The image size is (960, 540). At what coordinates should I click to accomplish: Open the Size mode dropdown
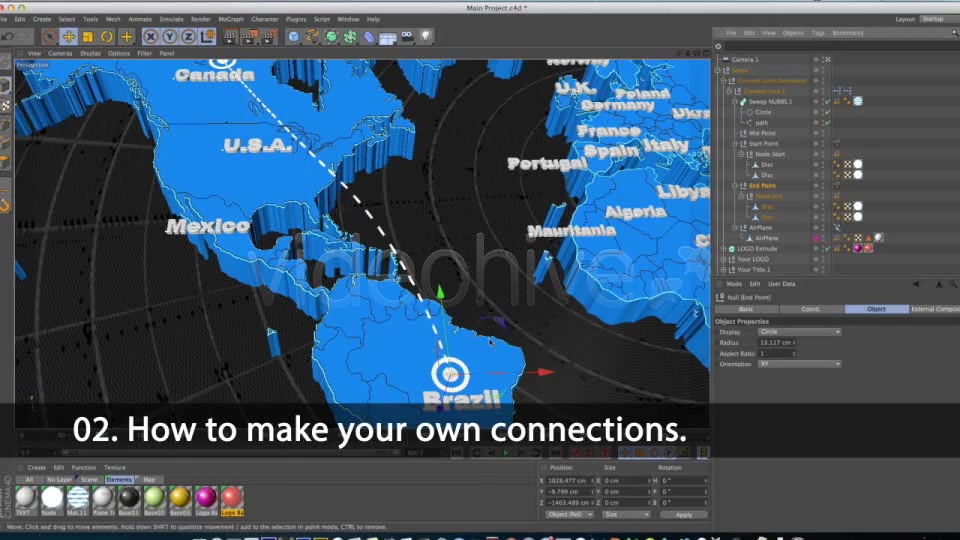(x=626, y=515)
